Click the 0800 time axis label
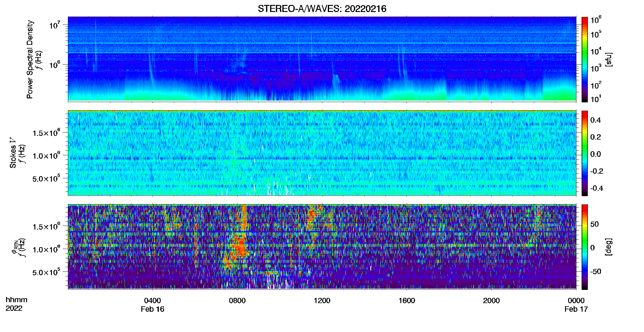Image resolution: width=644 pixels, height=332 pixels. [x=237, y=301]
